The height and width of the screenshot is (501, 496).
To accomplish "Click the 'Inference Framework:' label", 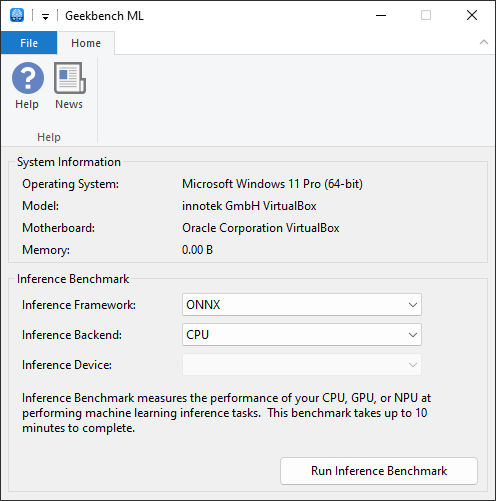I will (x=79, y=305).
